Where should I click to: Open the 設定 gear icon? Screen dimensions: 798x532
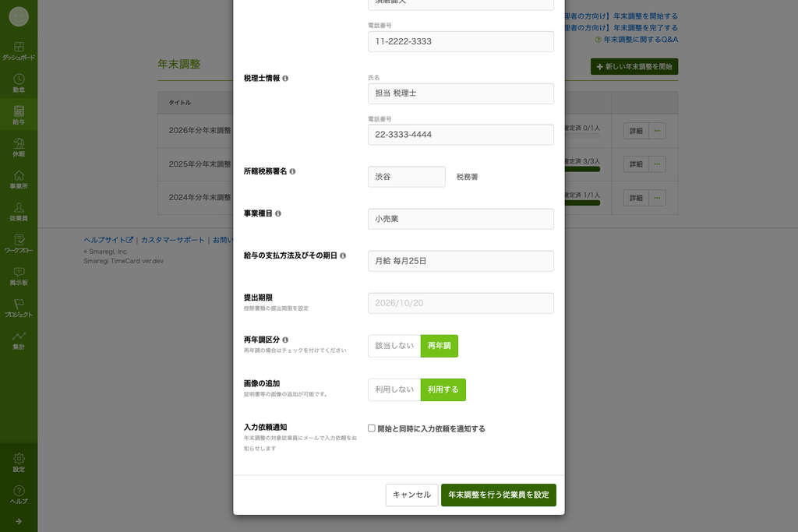[x=19, y=463]
